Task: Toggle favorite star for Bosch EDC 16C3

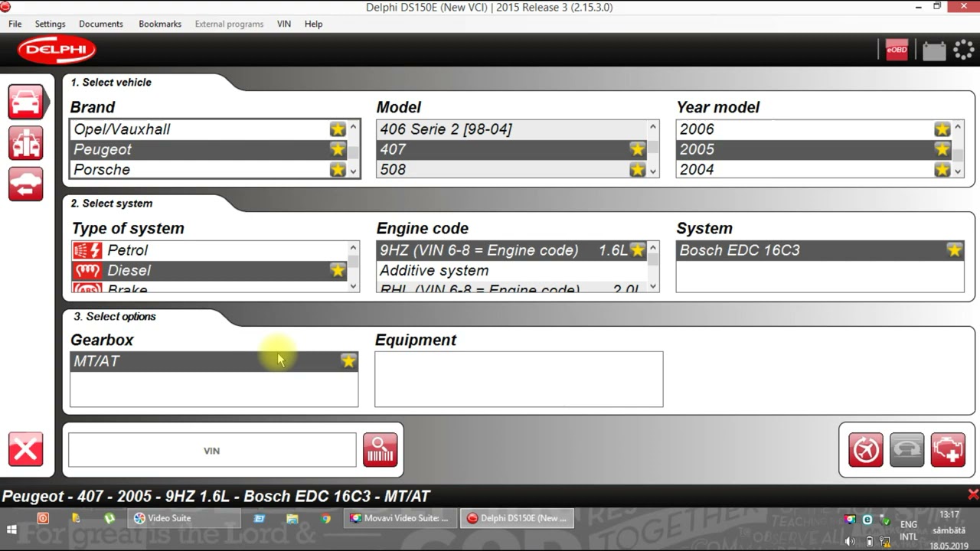Action: (x=954, y=250)
